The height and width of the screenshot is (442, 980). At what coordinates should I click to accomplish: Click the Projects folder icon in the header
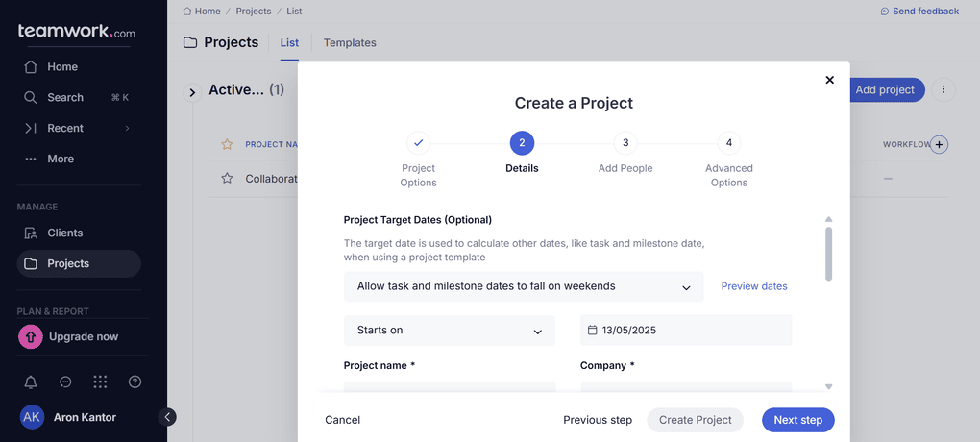point(189,42)
